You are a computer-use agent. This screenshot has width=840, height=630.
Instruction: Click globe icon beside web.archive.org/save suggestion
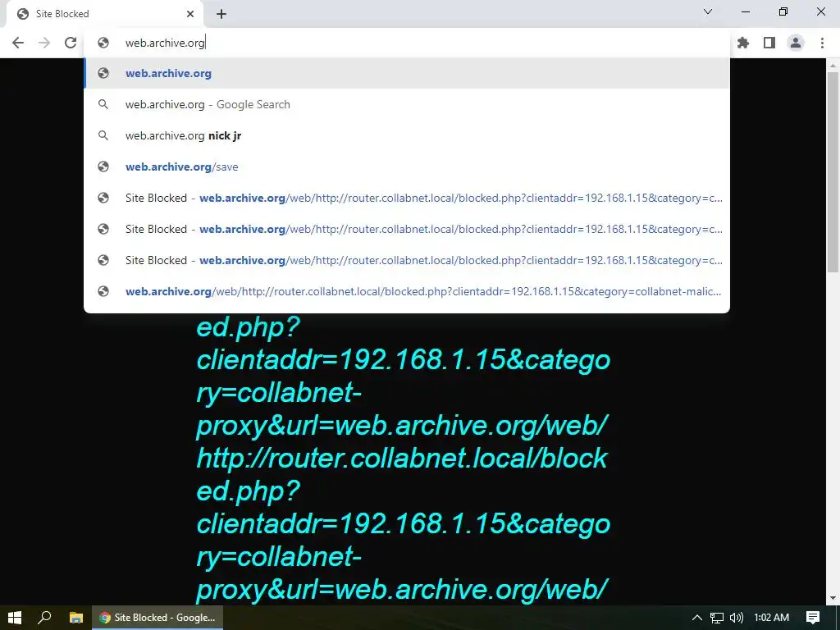point(103,167)
